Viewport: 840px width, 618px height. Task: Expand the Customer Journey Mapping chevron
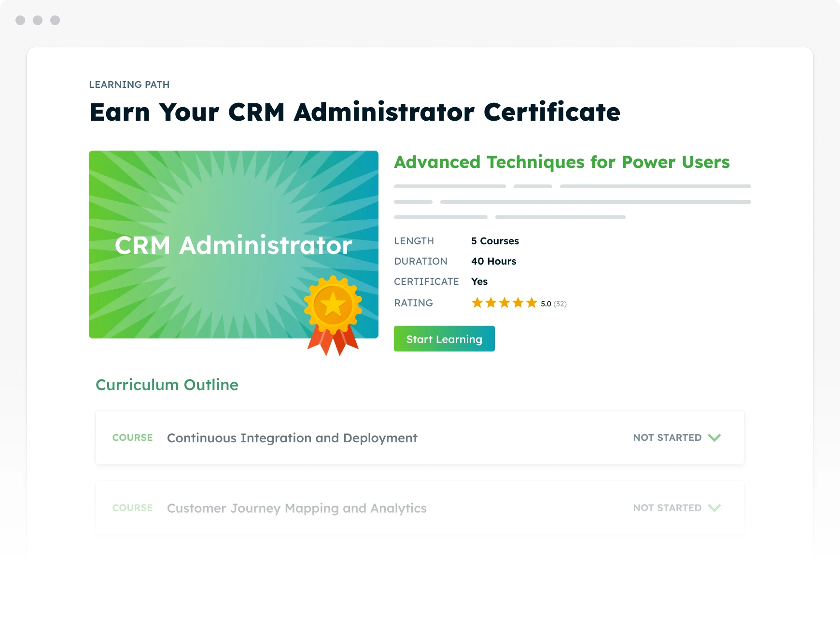714,508
